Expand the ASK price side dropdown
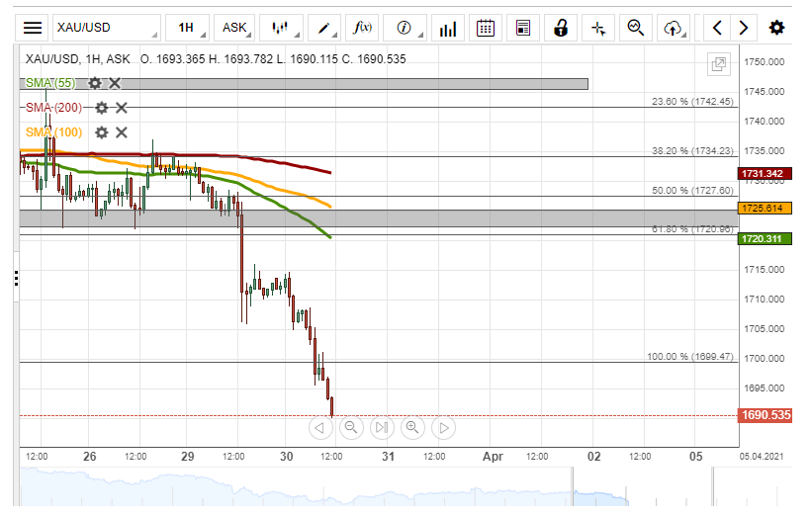Image resolution: width=812 pixels, height=516 pixels. [235, 28]
